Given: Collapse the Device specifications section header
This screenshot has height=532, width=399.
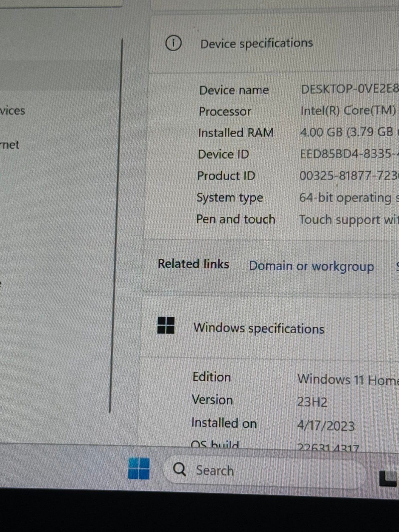Looking at the screenshot, I should [273, 44].
